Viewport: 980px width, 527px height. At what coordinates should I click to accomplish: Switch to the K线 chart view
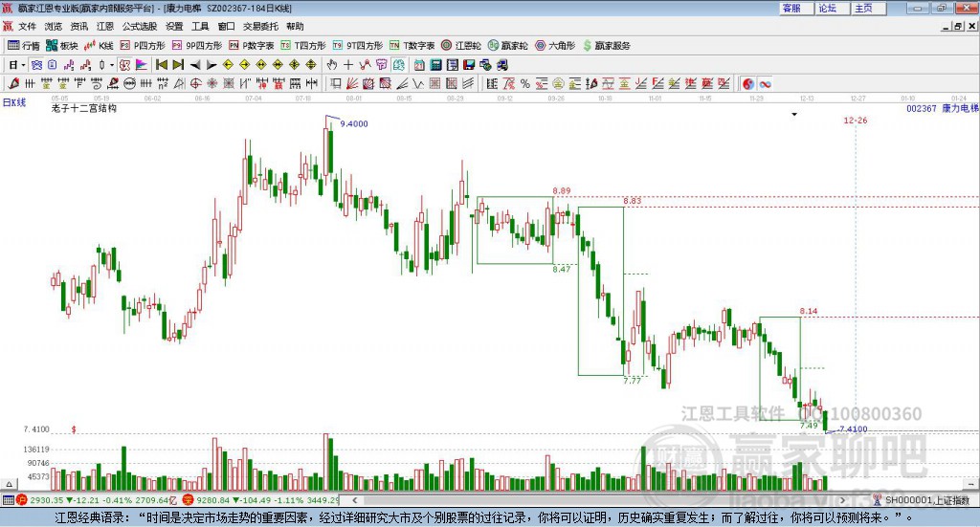tap(99, 46)
